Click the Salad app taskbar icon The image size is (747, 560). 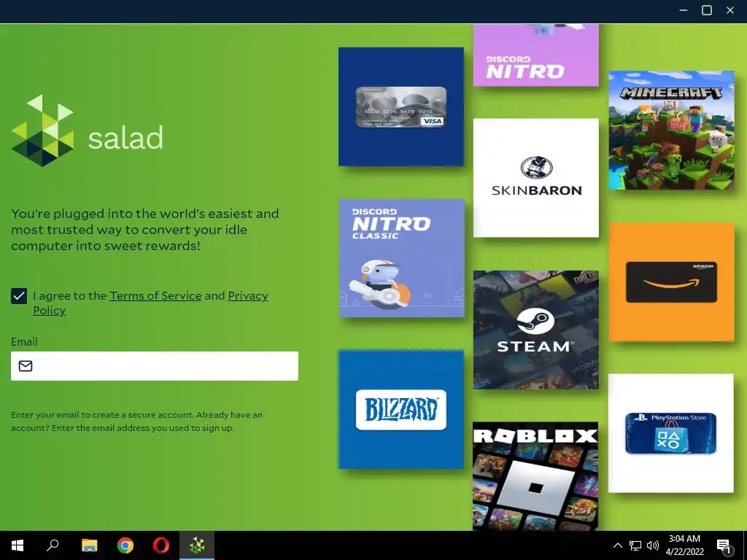(x=197, y=545)
